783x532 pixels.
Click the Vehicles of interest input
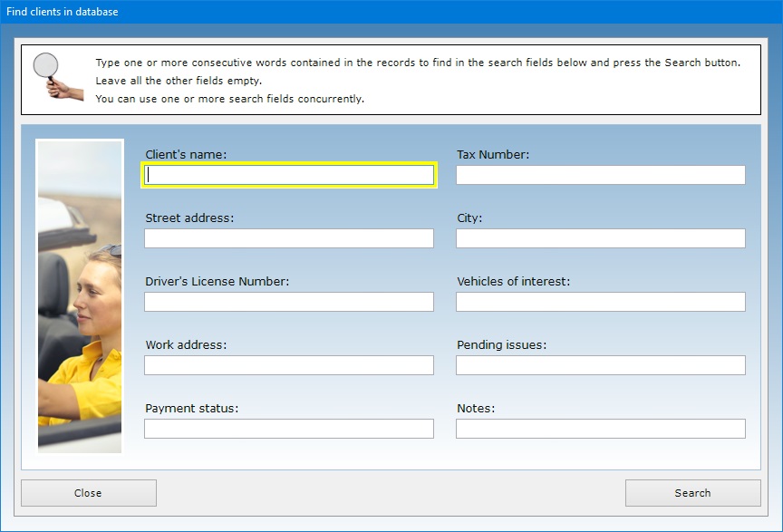pos(600,302)
